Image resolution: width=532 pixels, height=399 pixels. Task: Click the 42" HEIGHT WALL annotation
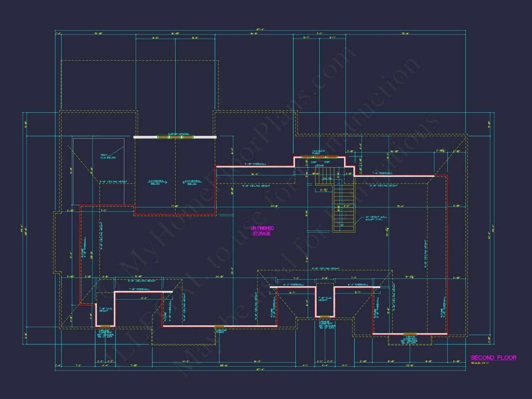point(376,218)
